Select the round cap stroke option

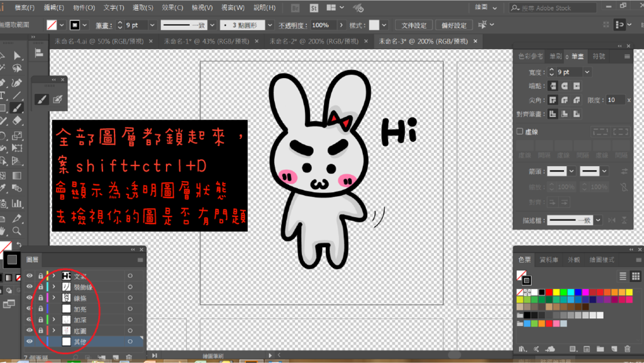(x=565, y=86)
